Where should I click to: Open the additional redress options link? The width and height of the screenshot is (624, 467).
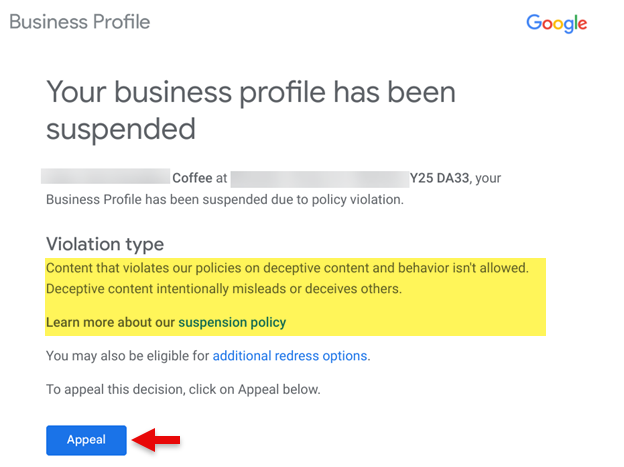[290, 355]
